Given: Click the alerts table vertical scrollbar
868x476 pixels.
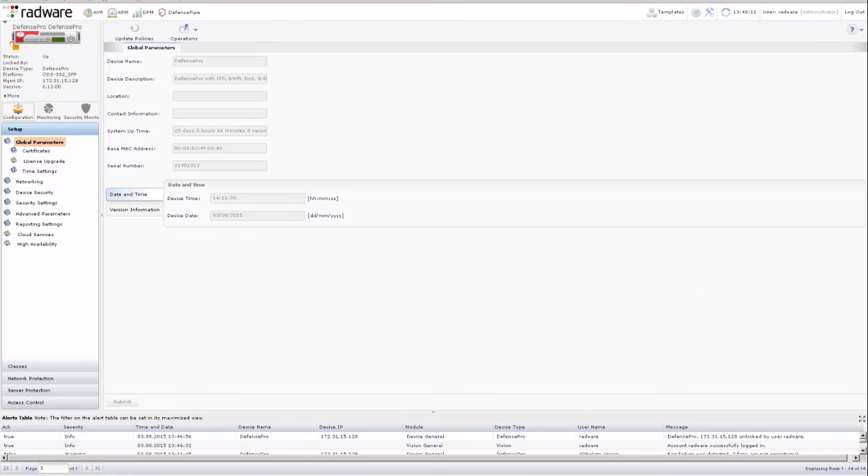Looking at the screenshot, I should 862,443.
